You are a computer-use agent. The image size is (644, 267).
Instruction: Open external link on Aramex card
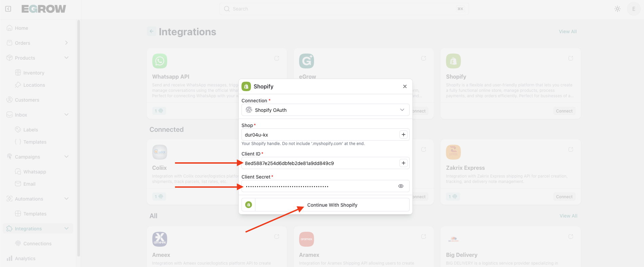pyautogui.click(x=424, y=237)
